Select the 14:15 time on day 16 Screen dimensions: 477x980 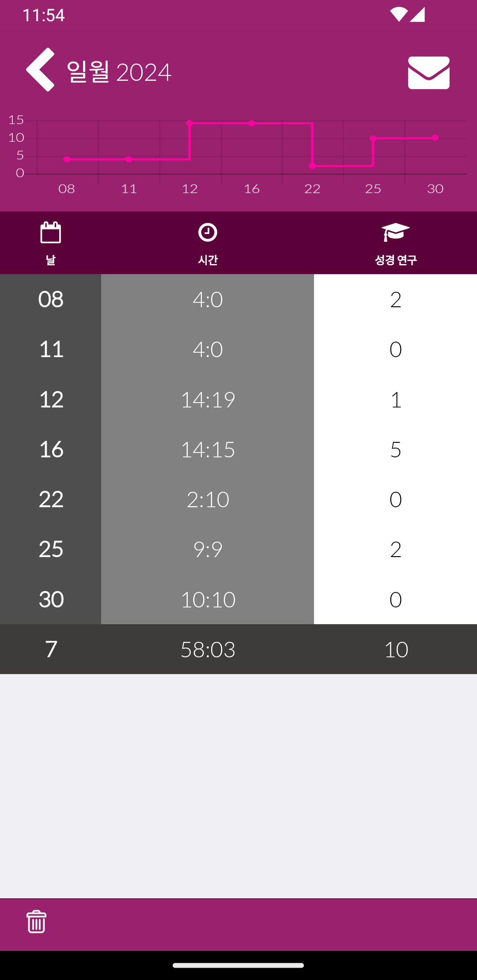point(208,449)
